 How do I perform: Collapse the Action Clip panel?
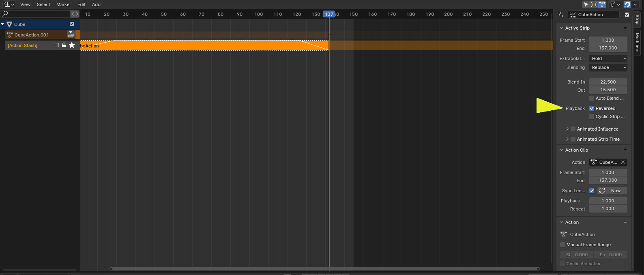click(562, 150)
